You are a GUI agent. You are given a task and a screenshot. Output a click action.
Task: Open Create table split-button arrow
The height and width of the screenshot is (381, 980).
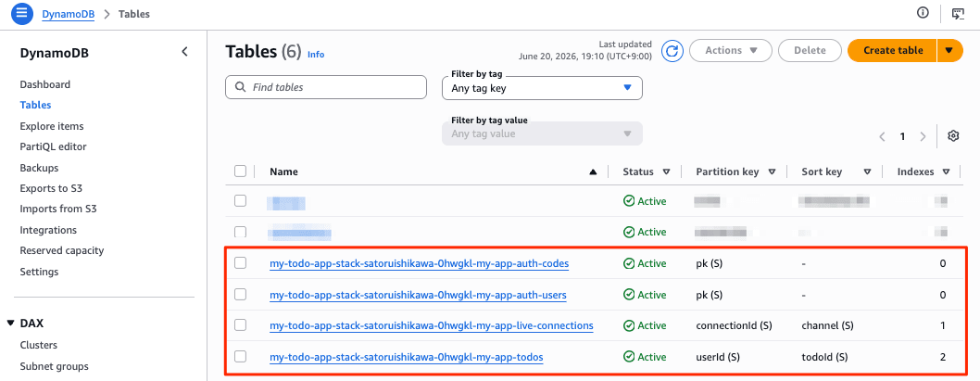pyautogui.click(x=950, y=51)
